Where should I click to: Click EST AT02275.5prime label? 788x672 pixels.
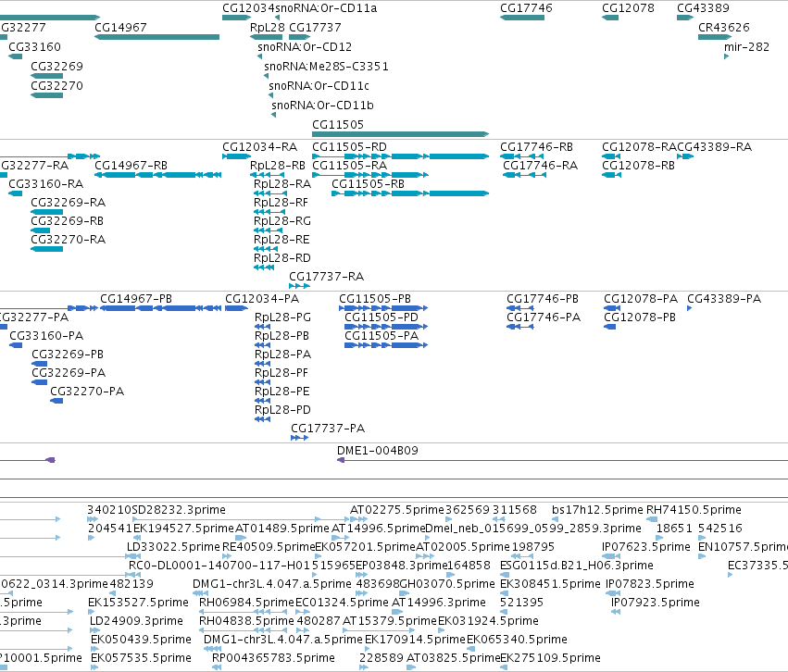click(397, 510)
